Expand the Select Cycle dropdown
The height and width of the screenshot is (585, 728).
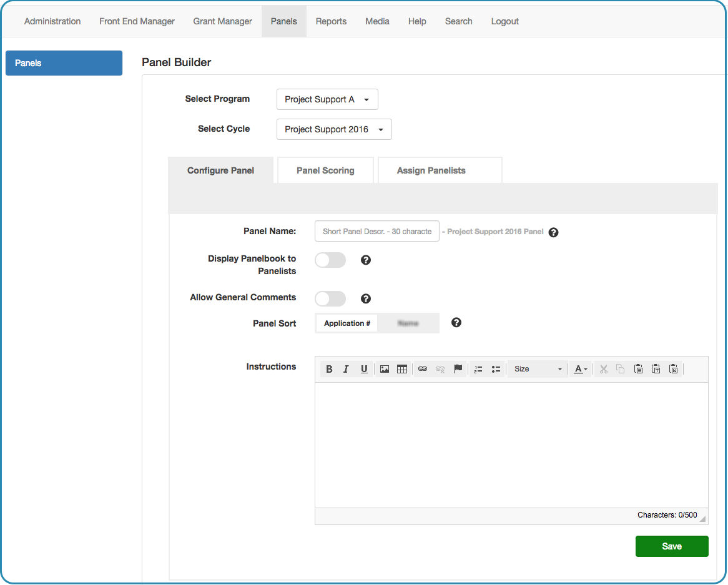tap(334, 129)
